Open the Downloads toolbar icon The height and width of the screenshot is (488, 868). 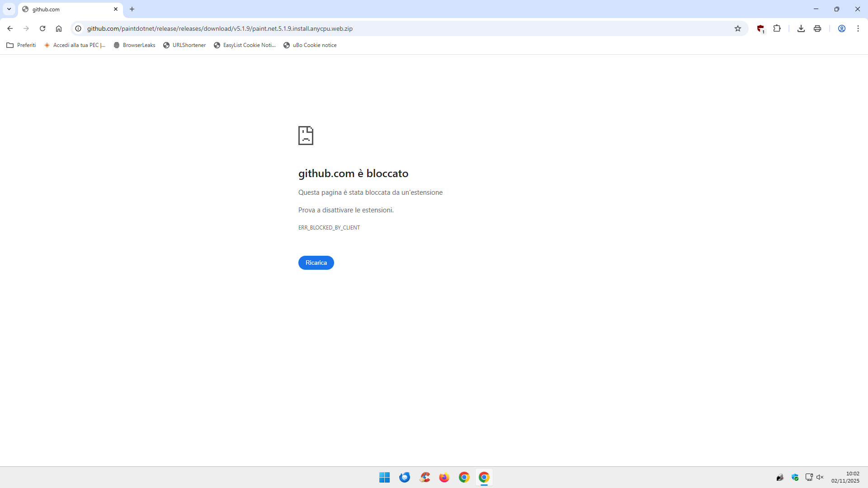click(x=801, y=28)
